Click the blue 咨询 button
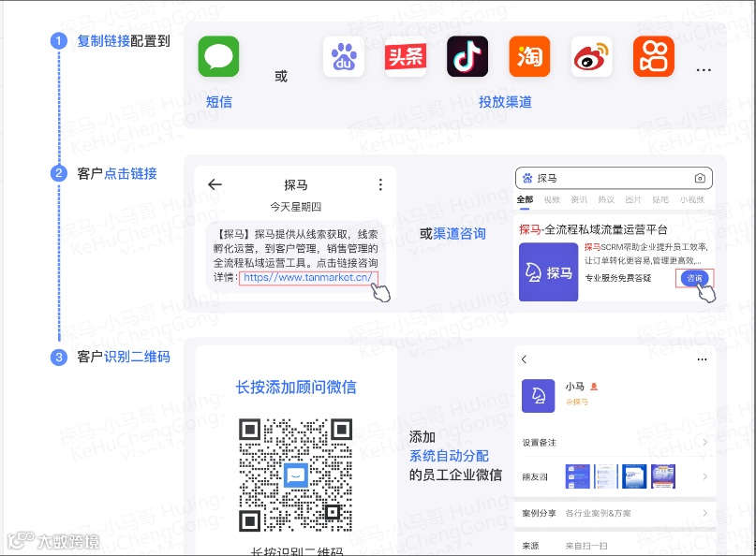Viewport: 756px width, 556px height. [694, 278]
